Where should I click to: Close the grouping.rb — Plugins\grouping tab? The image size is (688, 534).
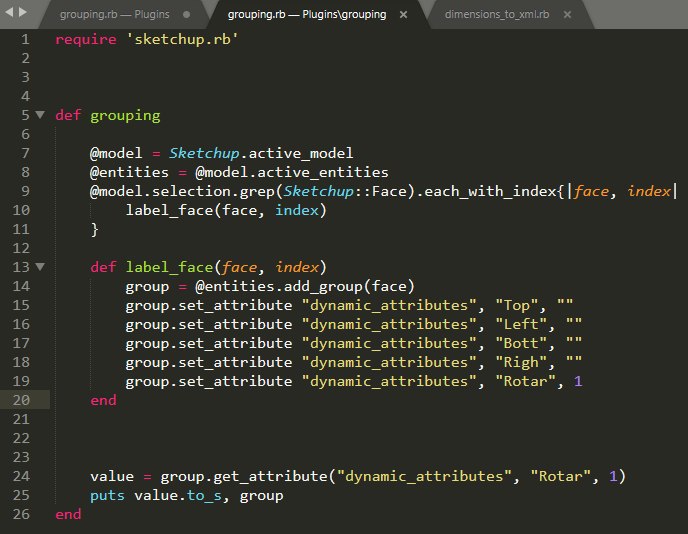click(x=403, y=15)
